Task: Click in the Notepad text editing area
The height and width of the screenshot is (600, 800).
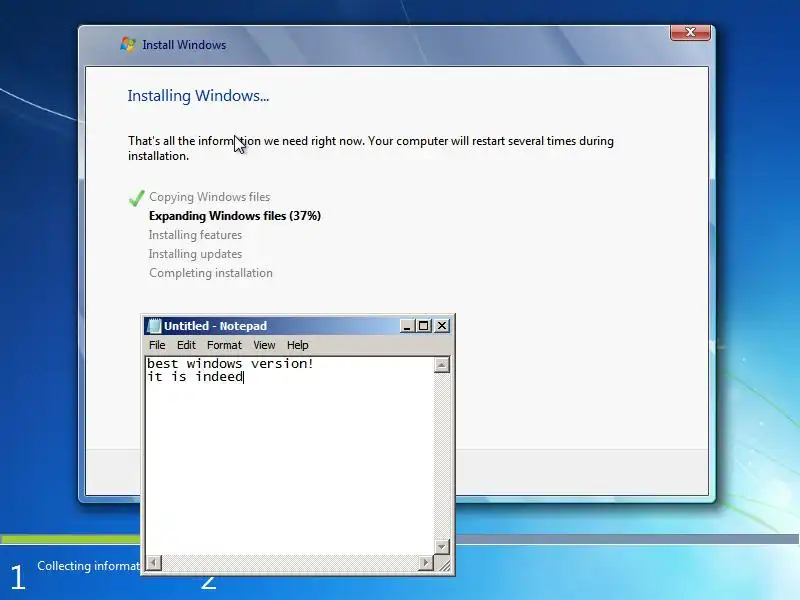Action: (290, 456)
